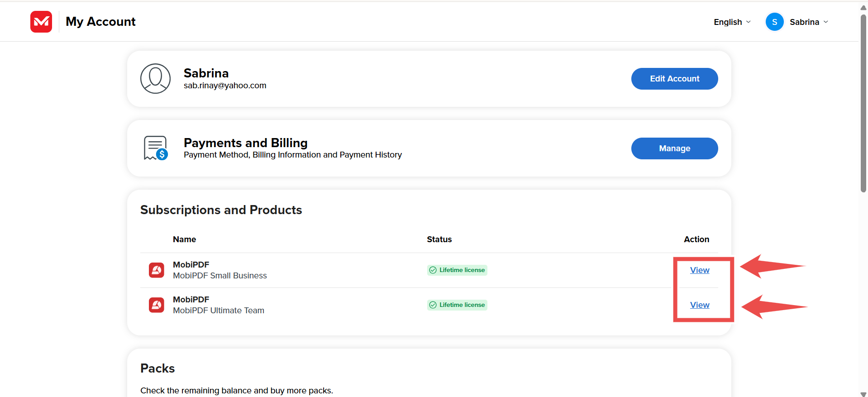
Task: Click the Edit Account button
Action: tap(674, 79)
